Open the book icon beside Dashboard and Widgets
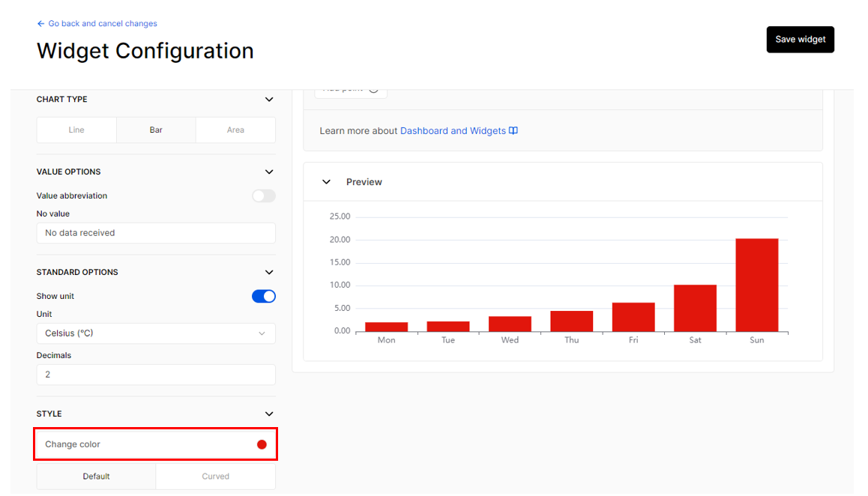Screen dimensions: 868x496 pyautogui.click(x=513, y=130)
